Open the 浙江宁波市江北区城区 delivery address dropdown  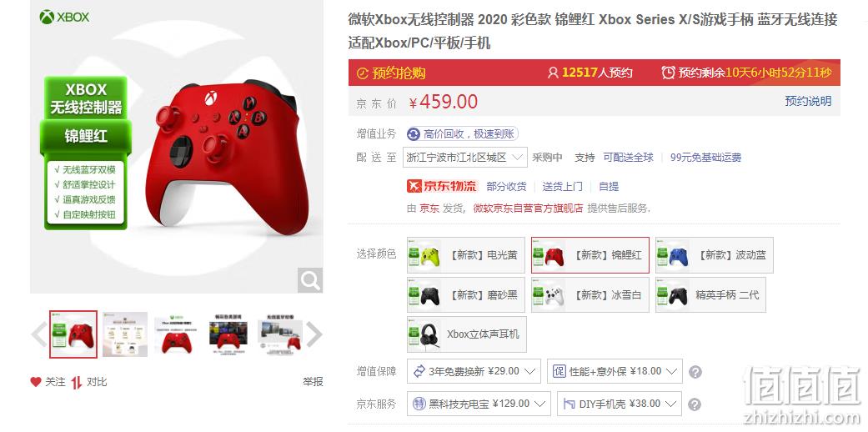click(x=464, y=158)
